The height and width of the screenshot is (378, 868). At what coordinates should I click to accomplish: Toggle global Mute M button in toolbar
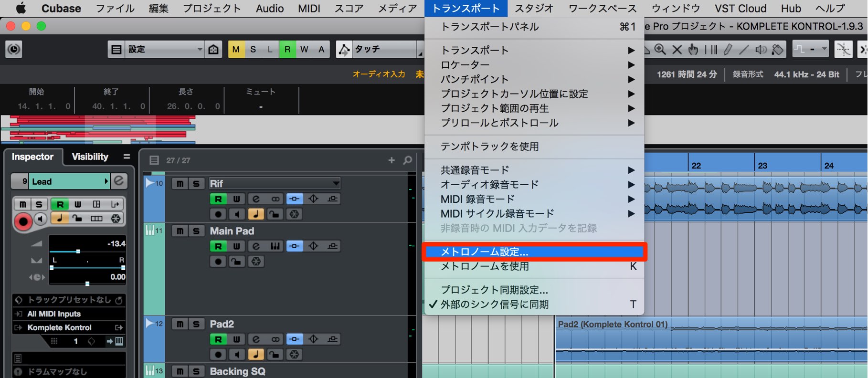[x=236, y=49]
